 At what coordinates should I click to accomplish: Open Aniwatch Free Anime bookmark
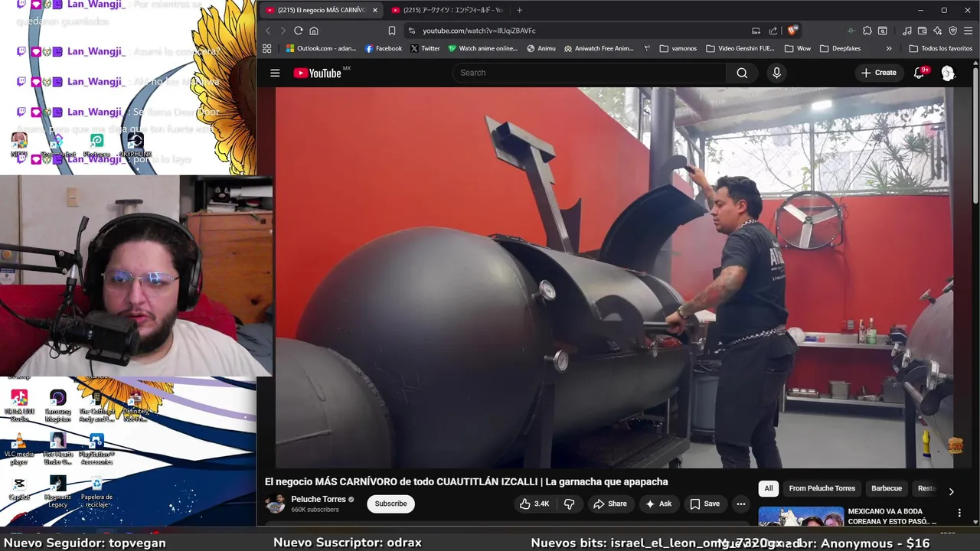599,48
